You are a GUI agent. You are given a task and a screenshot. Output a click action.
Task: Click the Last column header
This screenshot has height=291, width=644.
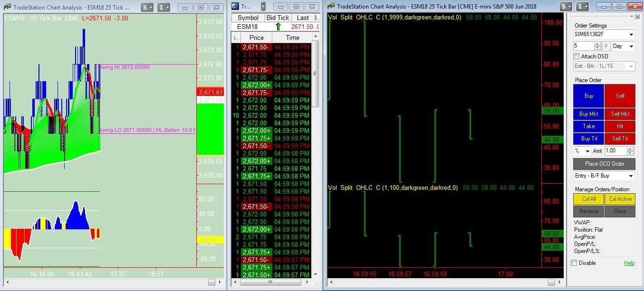303,18
